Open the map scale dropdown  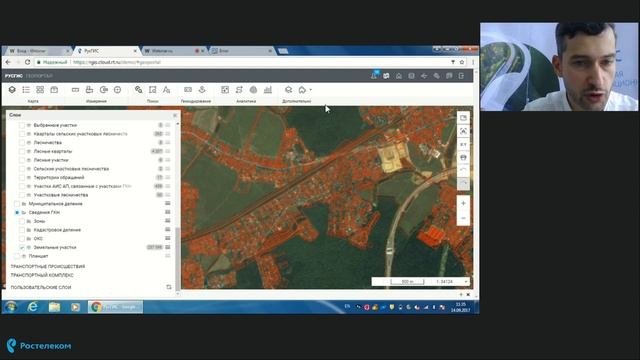pos(466,282)
